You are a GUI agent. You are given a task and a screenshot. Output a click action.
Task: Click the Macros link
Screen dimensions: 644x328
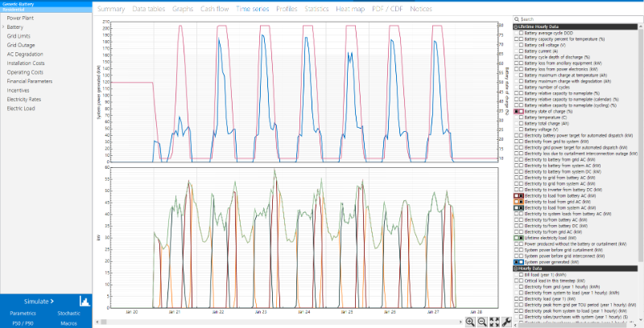(x=68, y=323)
